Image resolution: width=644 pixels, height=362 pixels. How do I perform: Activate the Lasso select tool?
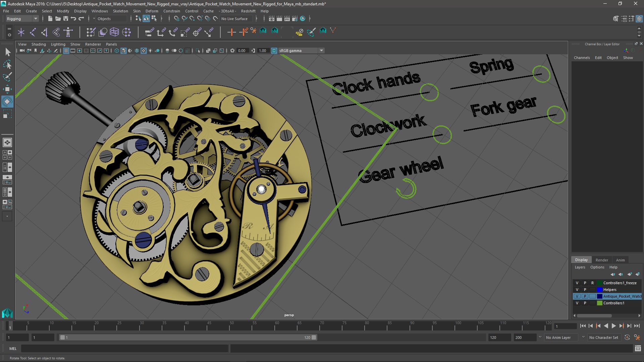coord(7,64)
